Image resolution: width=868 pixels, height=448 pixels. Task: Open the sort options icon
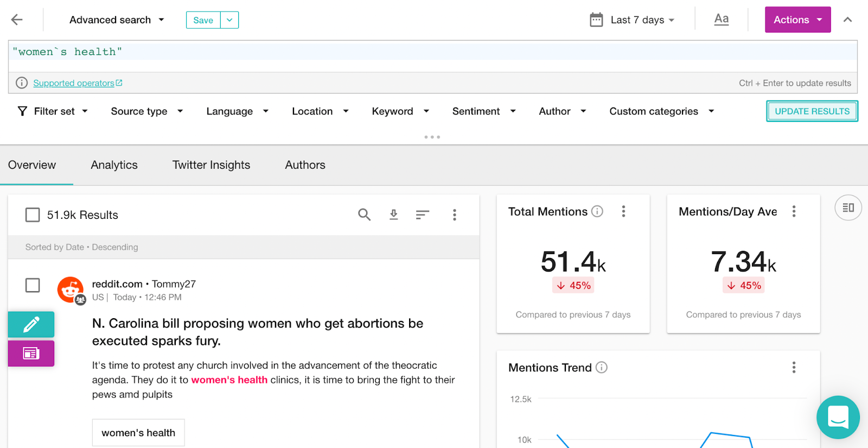[x=423, y=215]
